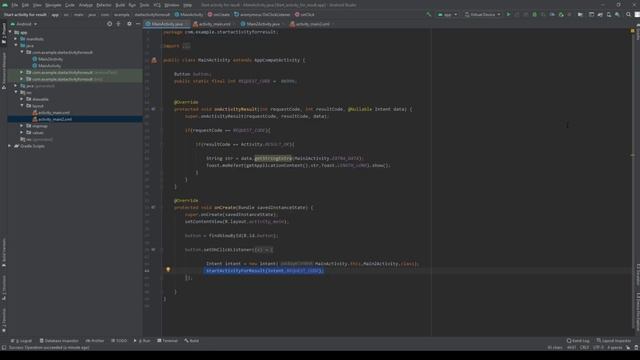Click the Project Structure folder toolbar icon
Viewport: 640px width, 360px height.
point(580,14)
